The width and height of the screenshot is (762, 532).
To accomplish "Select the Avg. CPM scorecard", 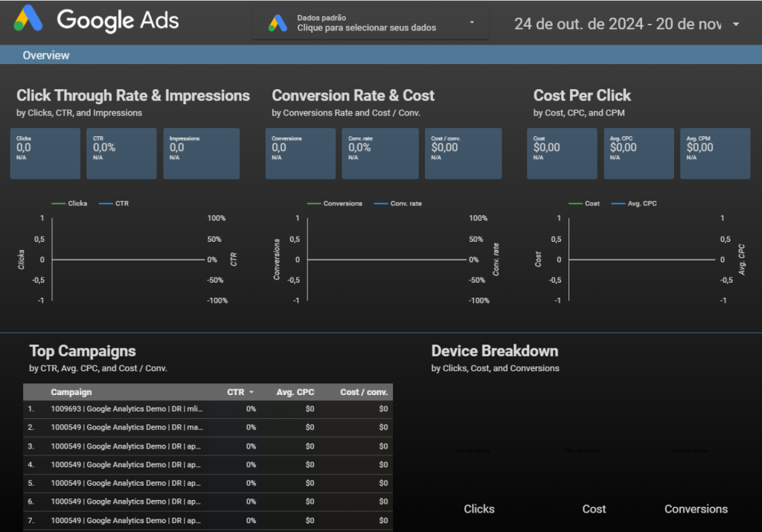I will click(715, 153).
